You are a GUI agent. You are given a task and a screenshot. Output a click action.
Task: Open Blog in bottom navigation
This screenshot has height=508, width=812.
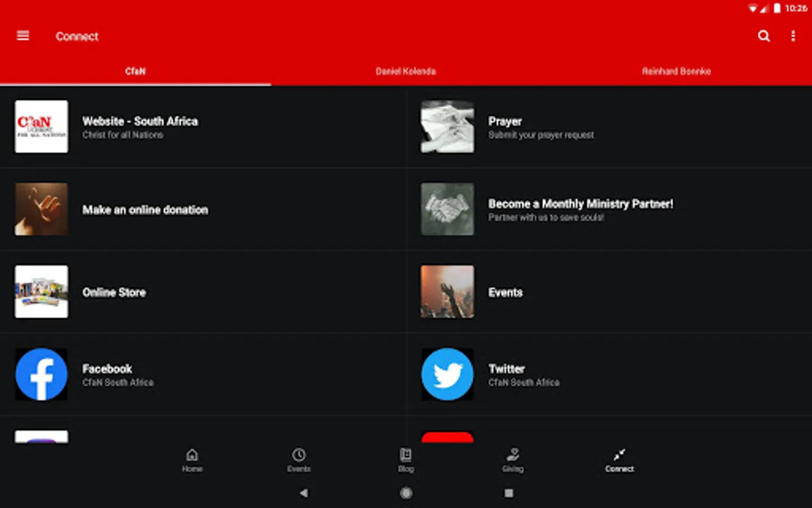[406, 460]
